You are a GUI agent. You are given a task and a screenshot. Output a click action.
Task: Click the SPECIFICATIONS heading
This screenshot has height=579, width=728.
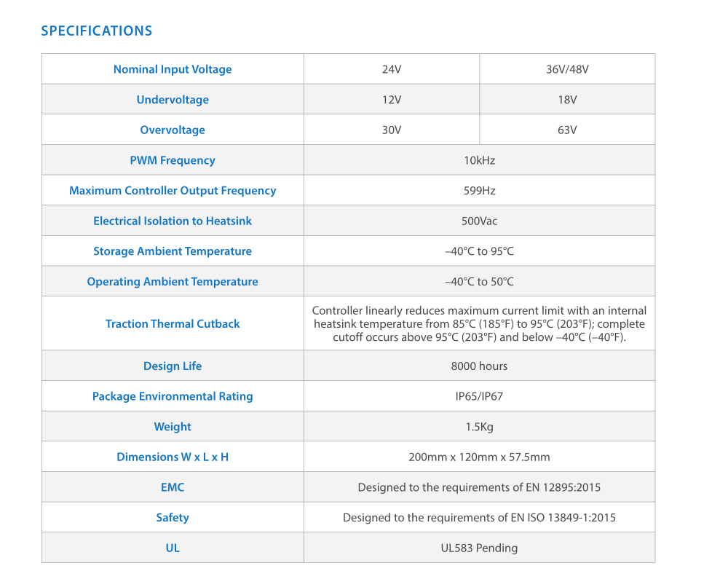coord(97,31)
